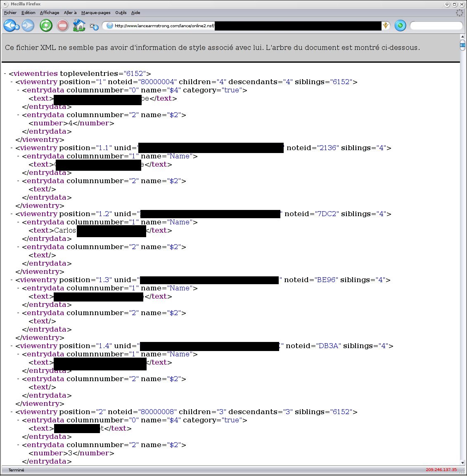Click the scrollbar down arrow
This screenshot has height=476, width=467.
(x=463, y=462)
